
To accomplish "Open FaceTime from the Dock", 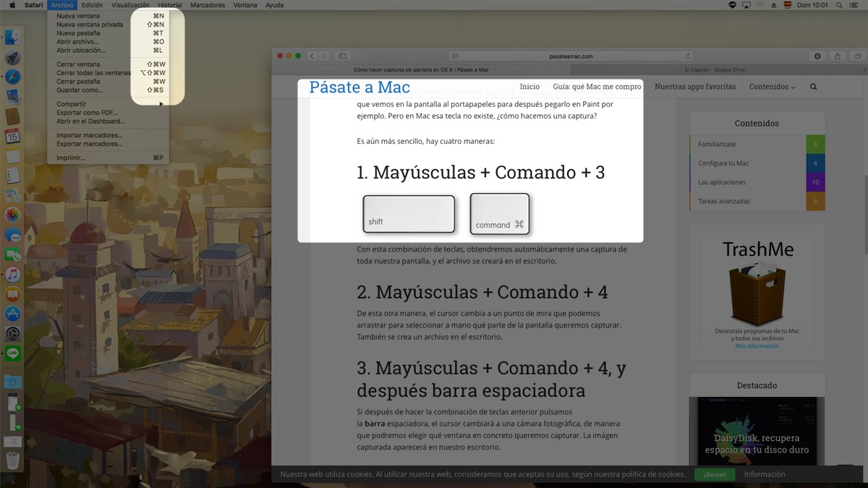I will [12, 254].
